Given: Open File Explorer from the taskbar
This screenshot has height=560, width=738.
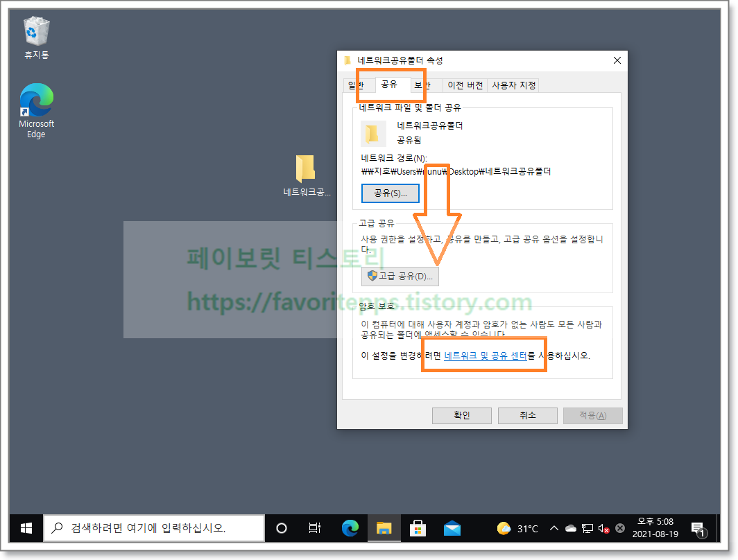Looking at the screenshot, I should (x=384, y=528).
